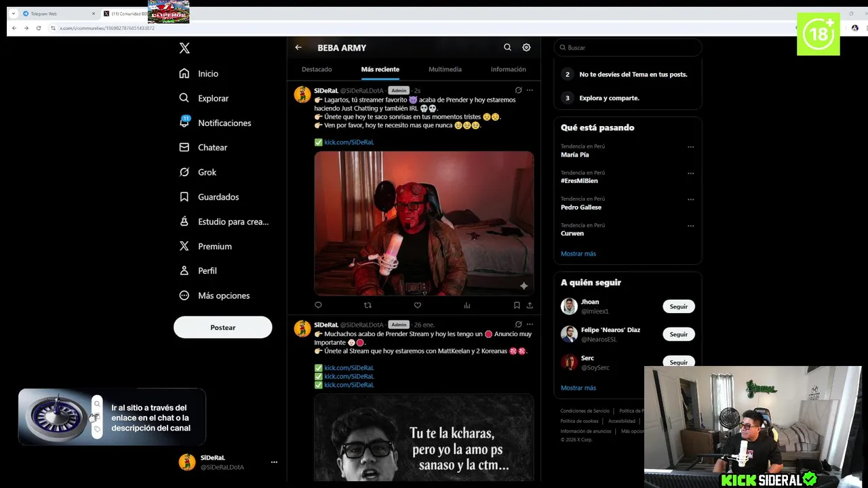Switch to the Telegram Web browser tab
868x488 pixels.
pos(58,14)
